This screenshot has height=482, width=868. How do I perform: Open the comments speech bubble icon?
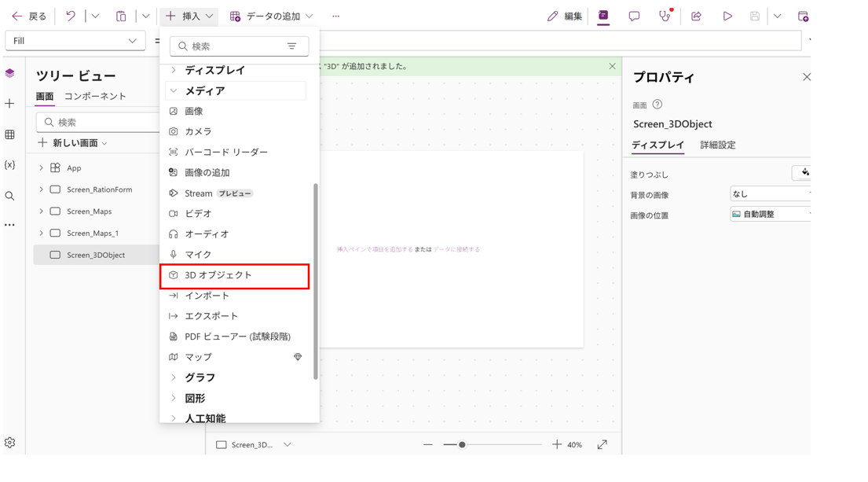(x=634, y=16)
